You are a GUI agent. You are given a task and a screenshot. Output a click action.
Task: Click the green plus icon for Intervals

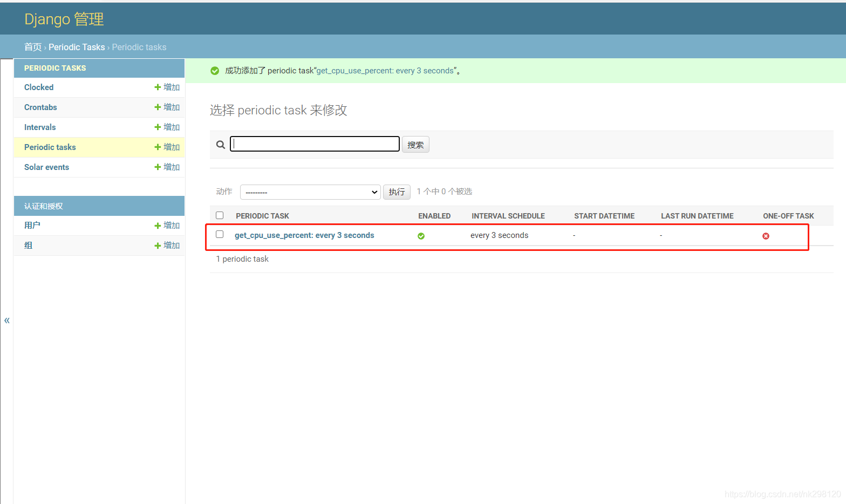coord(158,127)
